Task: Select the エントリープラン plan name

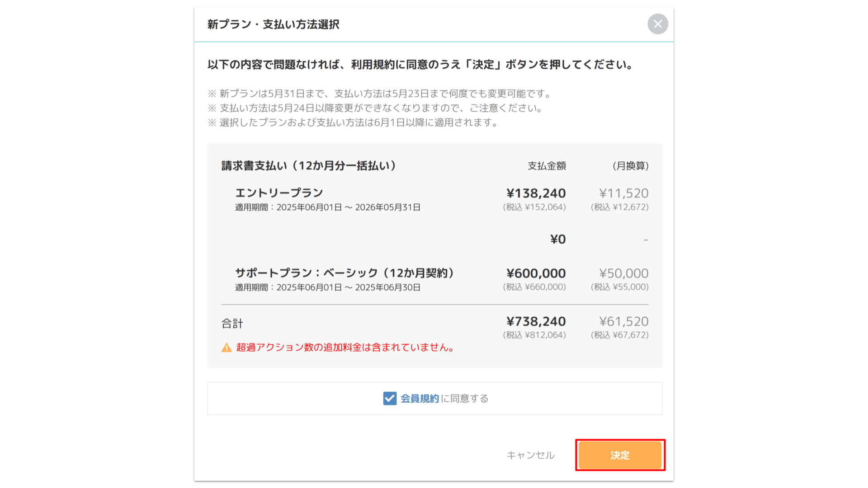Action: click(279, 193)
